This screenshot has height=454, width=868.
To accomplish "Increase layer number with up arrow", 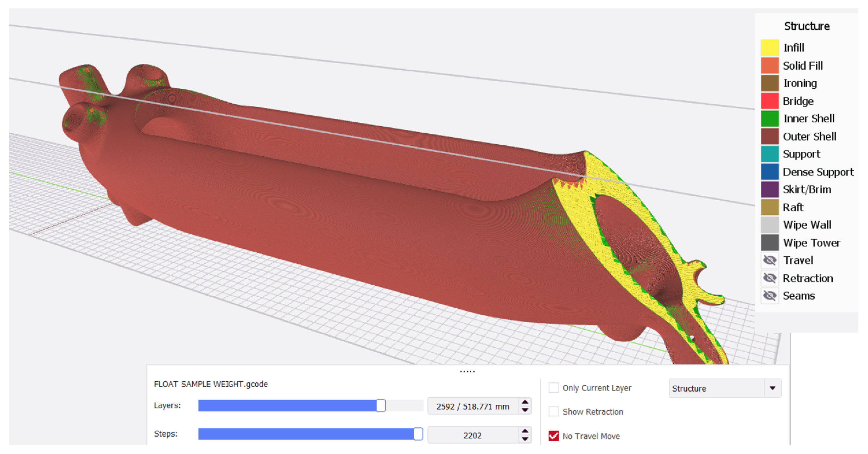I will (x=525, y=402).
